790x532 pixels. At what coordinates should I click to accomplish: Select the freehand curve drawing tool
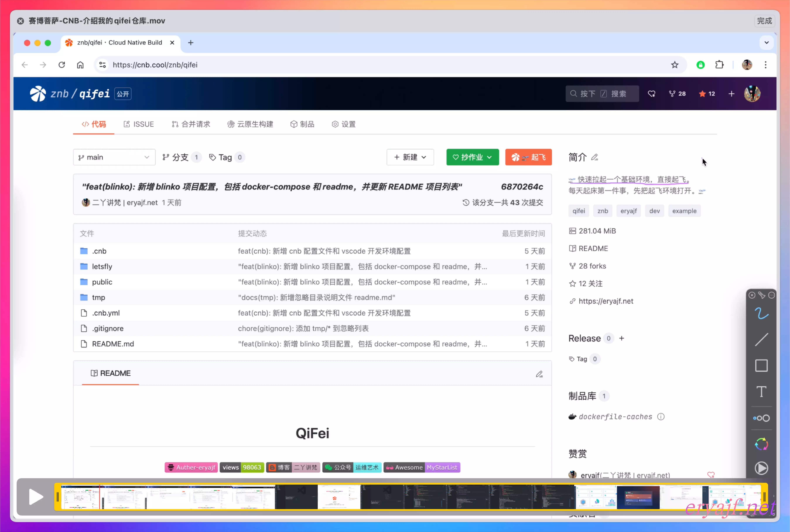pyautogui.click(x=761, y=313)
